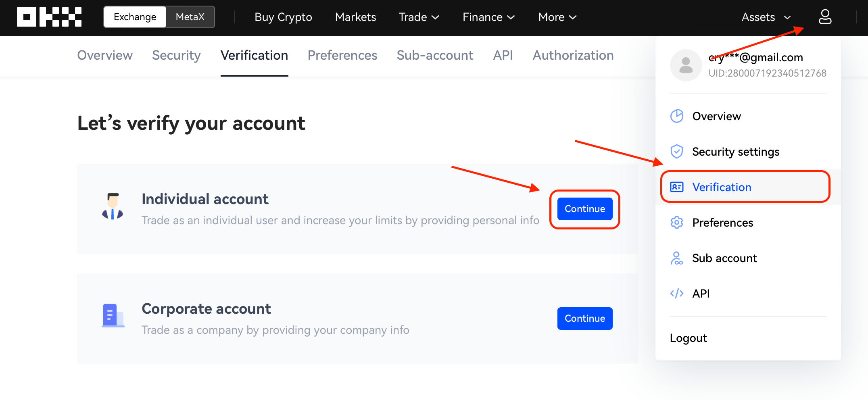
Task: Click the OKX logo
Action: tap(49, 17)
